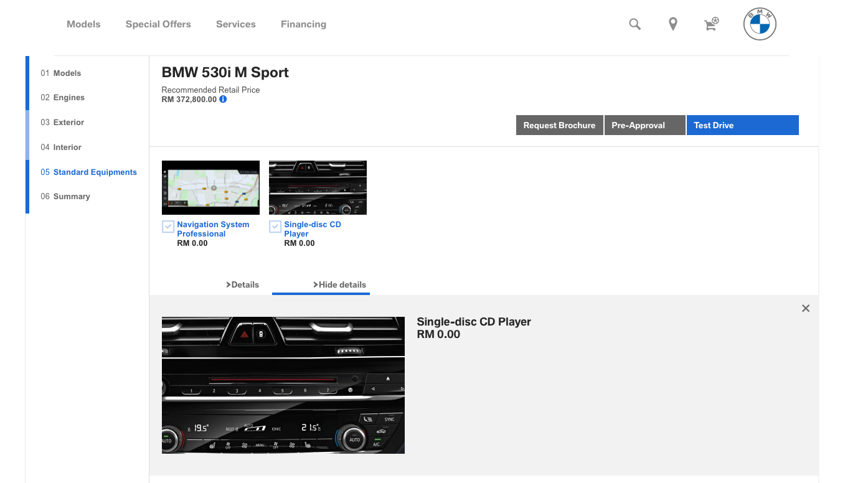Close the Single-disc CD Player details panel
The image size is (868, 483).
[x=806, y=308]
